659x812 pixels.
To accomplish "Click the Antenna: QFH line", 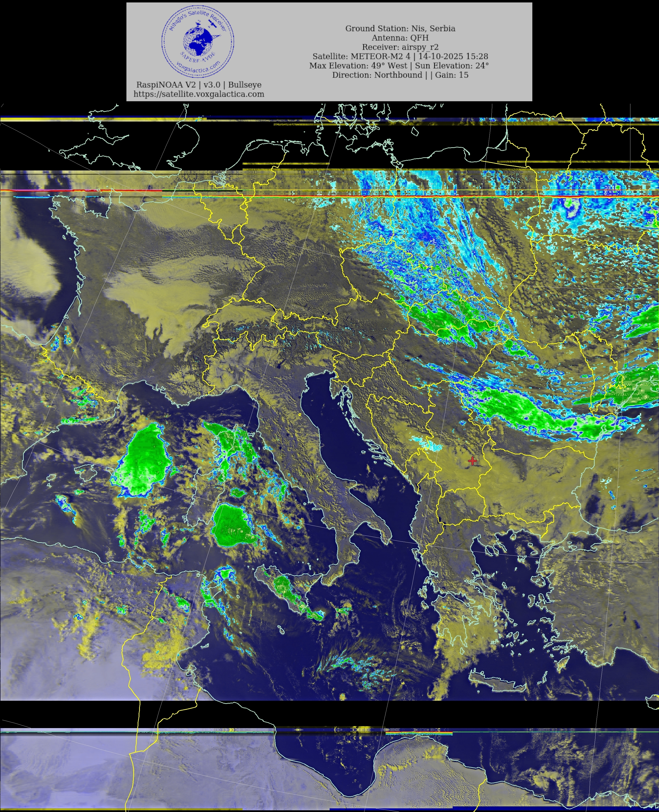I will pos(400,38).
